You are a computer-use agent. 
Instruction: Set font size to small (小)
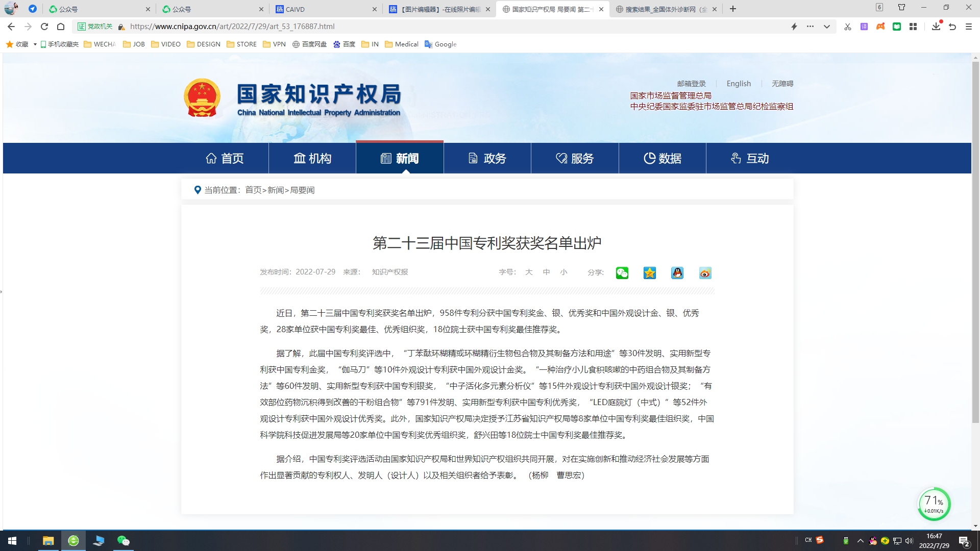(x=563, y=272)
